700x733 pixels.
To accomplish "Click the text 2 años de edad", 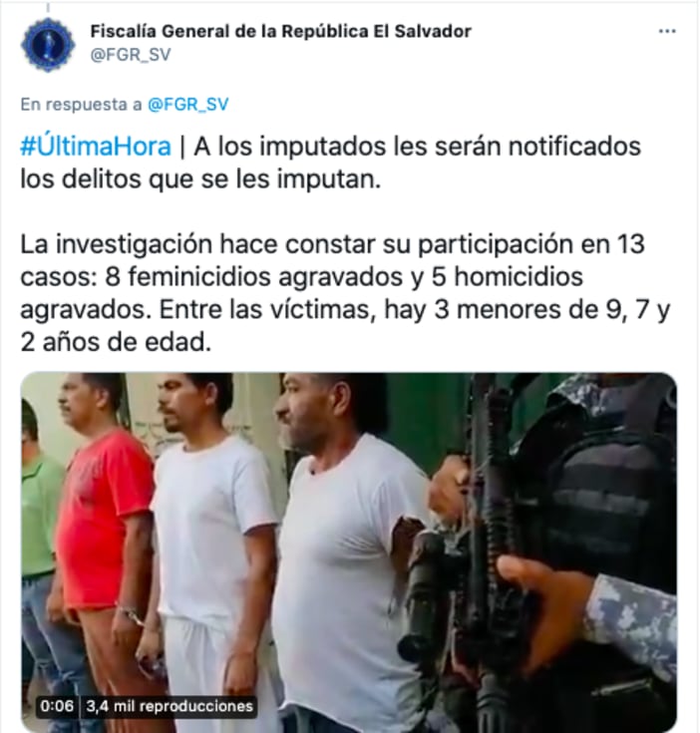I will pos(116,342).
